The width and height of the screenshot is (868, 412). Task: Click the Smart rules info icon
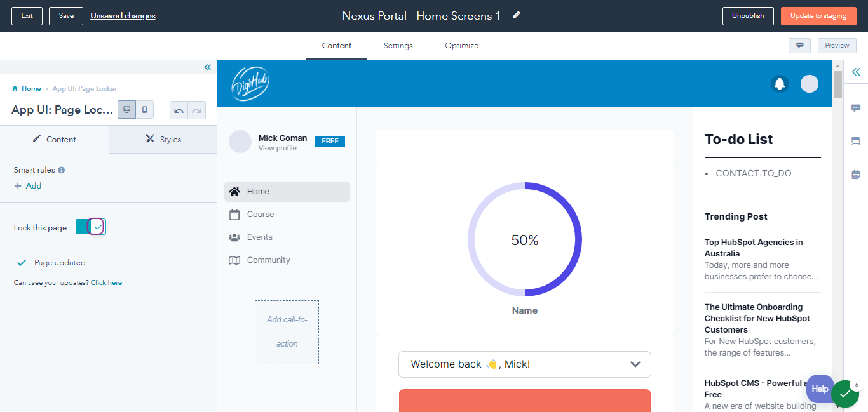62,170
